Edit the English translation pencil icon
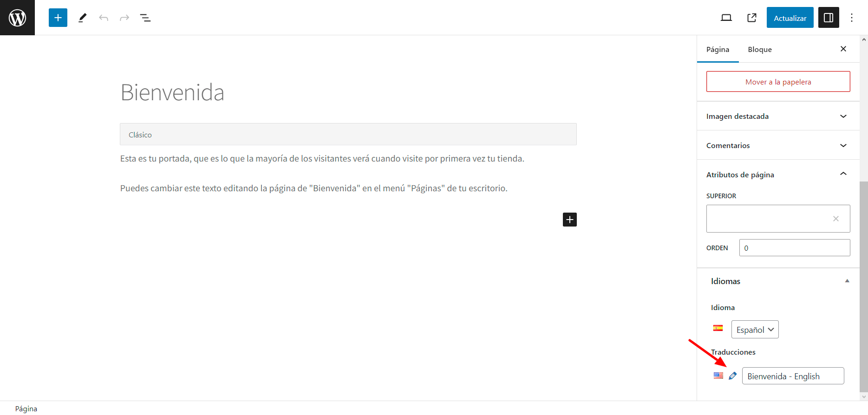Screen dimensions: 868x415 click(x=732, y=376)
